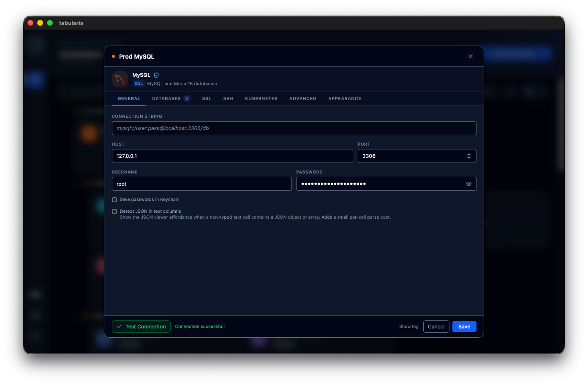
Task: Click into the Password field
Action: (x=386, y=184)
